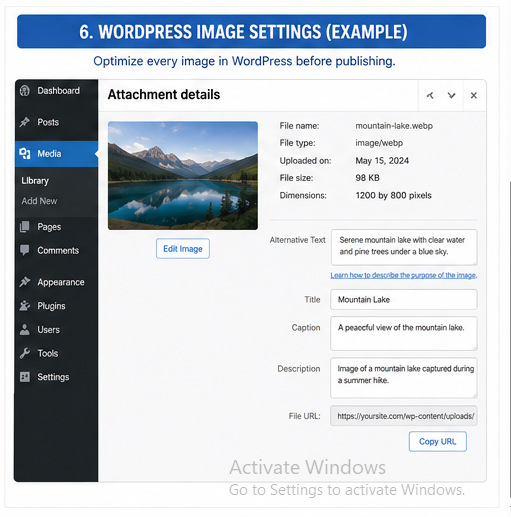
Task: Focus the Caption text area
Action: click(x=404, y=333)
